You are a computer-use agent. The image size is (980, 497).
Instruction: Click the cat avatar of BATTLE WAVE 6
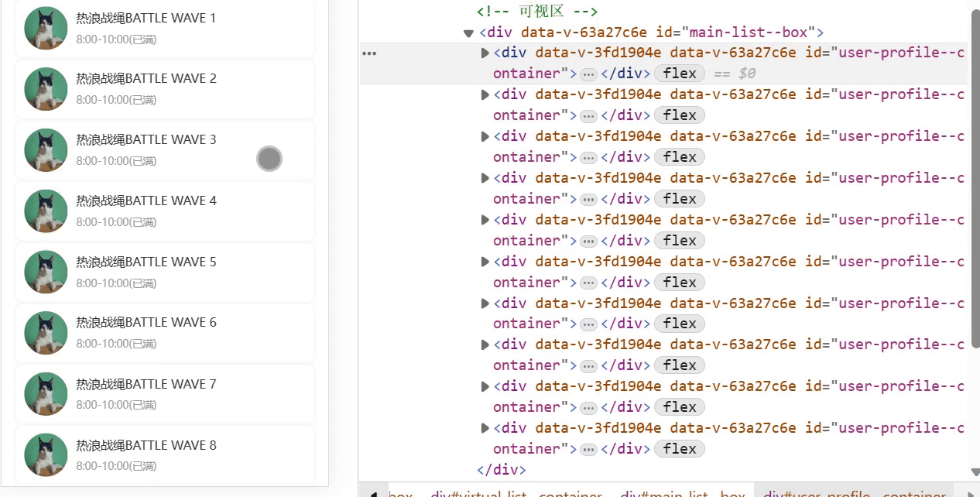pos(46,333)
